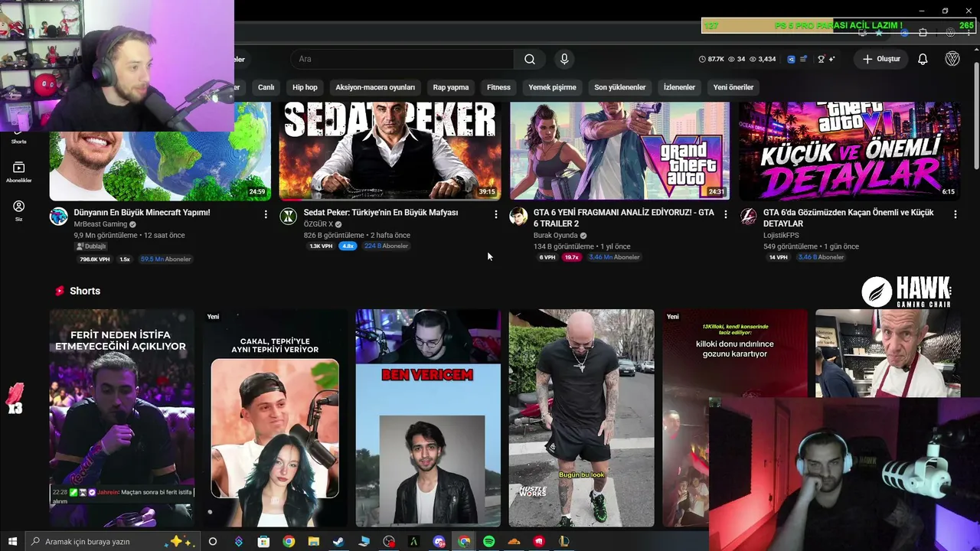Click the Oluştur create button
The height and width of the screenshot is (551, 980).
pyautogui.click(x=881, y=59)
